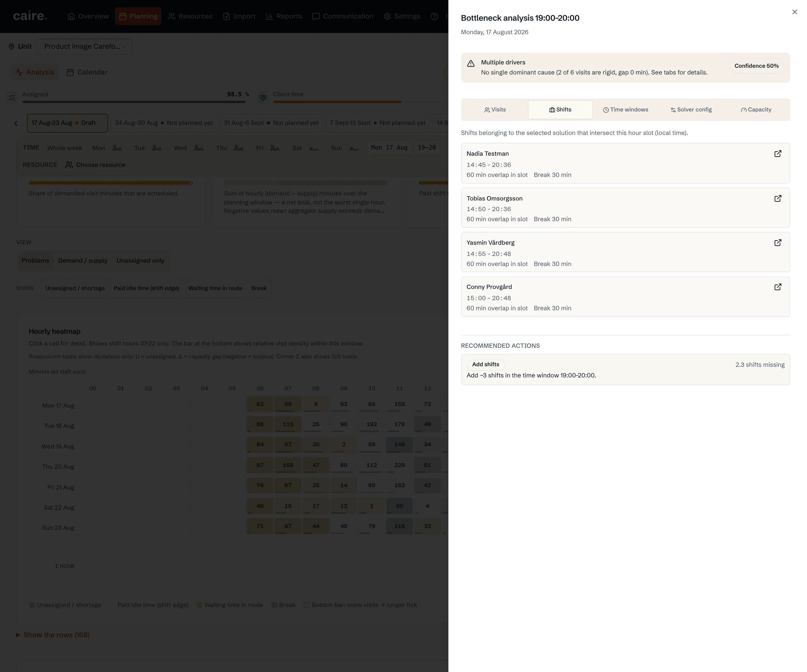Switch to the Calendar view
Viewport: 807px width, 672px height.
pos(87,72)
